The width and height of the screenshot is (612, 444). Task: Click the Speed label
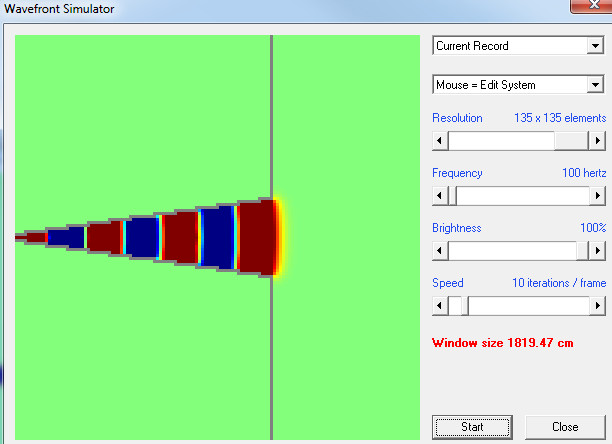tap(448, 283)
